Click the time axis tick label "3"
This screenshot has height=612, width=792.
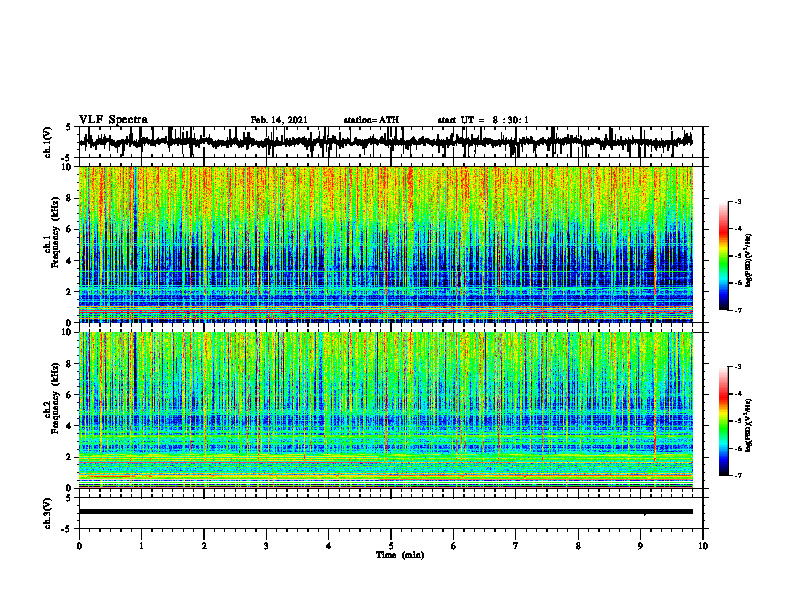pyautogui.click(x=266, y=546)
